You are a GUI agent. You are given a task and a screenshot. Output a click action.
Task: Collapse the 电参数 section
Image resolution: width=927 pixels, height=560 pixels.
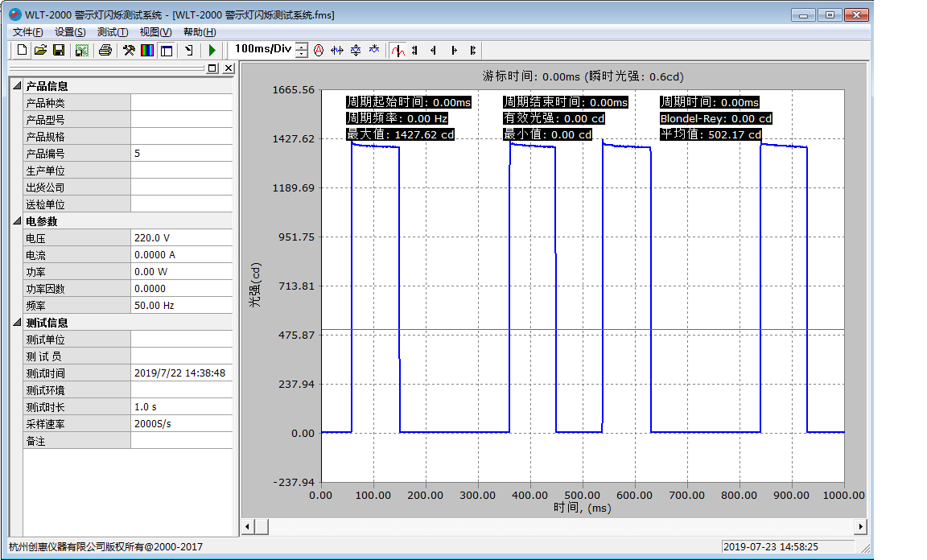(17, 221)
